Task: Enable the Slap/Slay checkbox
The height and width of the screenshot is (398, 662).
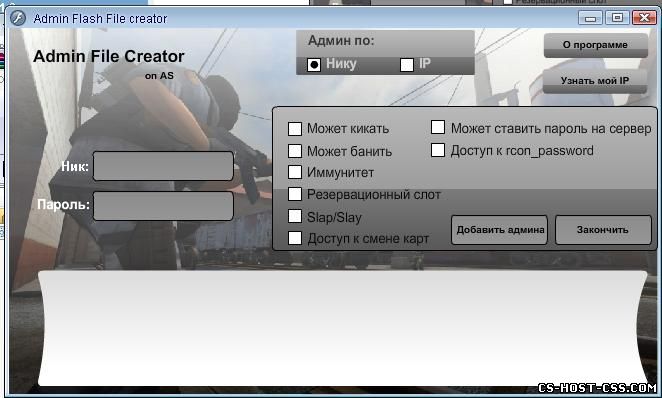Action: point(295,216)
